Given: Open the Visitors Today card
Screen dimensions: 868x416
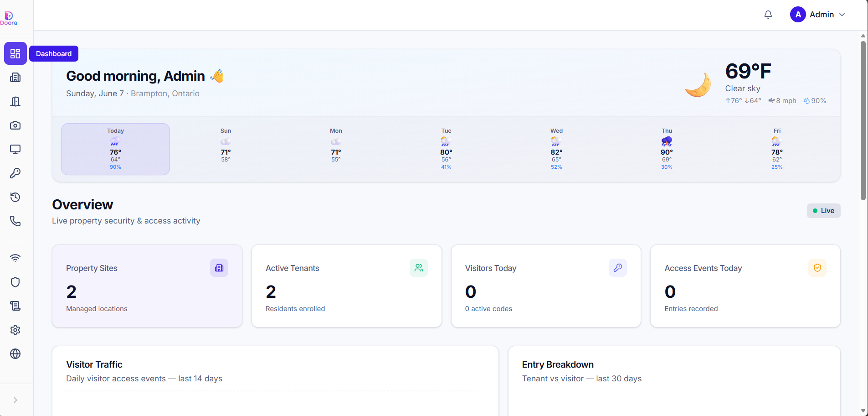Looking at the screenshot, I should 546,286.
